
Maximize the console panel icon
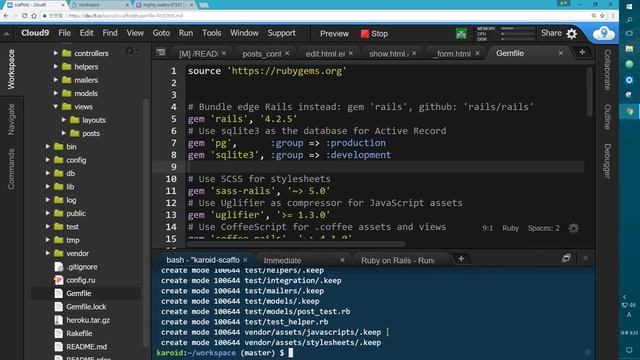566,258
